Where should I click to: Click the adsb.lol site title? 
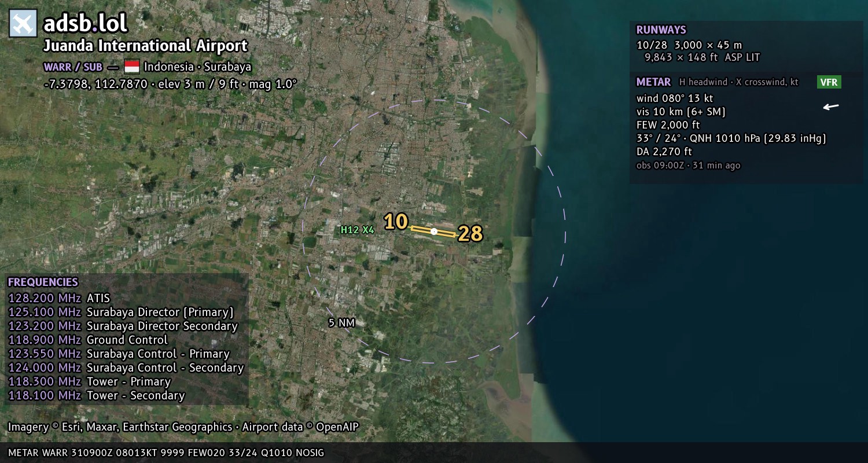click(85, 23)
